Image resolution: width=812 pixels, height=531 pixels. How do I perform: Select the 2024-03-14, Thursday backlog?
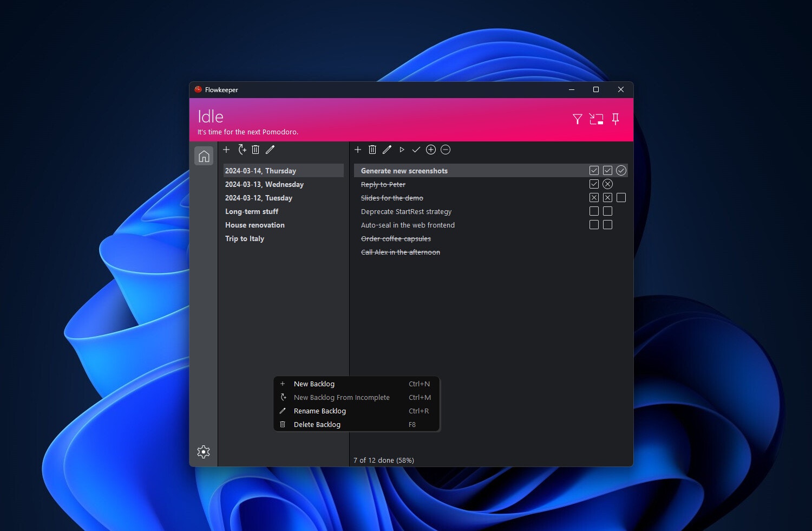click(x=284, y=171)
